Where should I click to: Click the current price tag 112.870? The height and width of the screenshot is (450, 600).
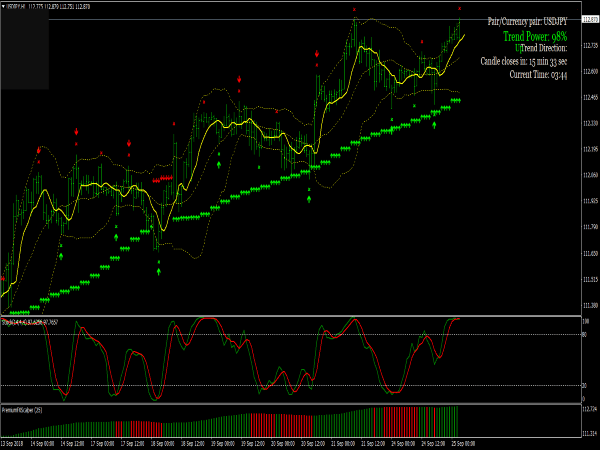590,20
